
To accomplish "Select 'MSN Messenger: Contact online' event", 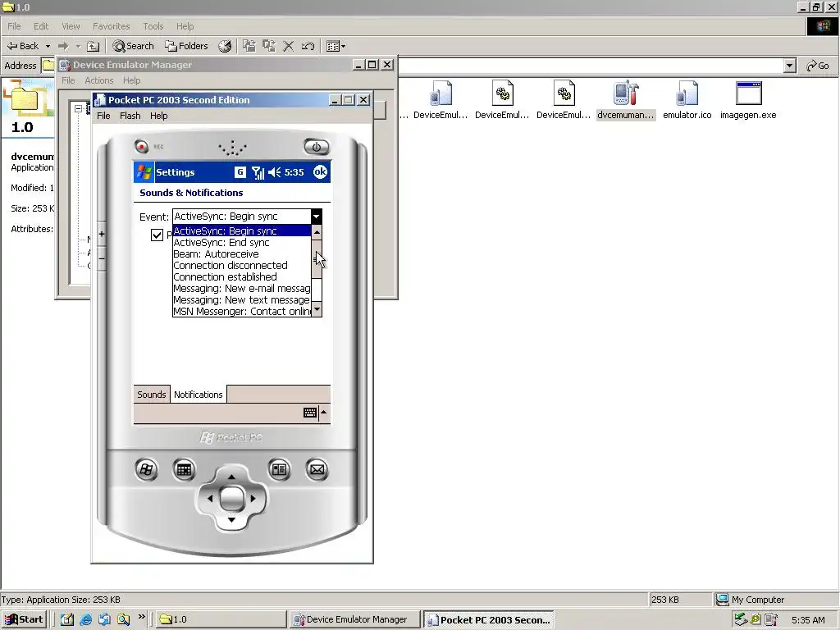I will (242, 311).
